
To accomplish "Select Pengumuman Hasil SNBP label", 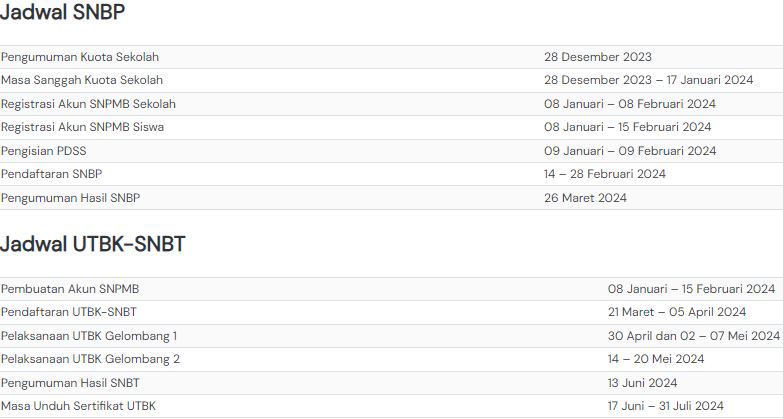I will (x=71, y=198).
